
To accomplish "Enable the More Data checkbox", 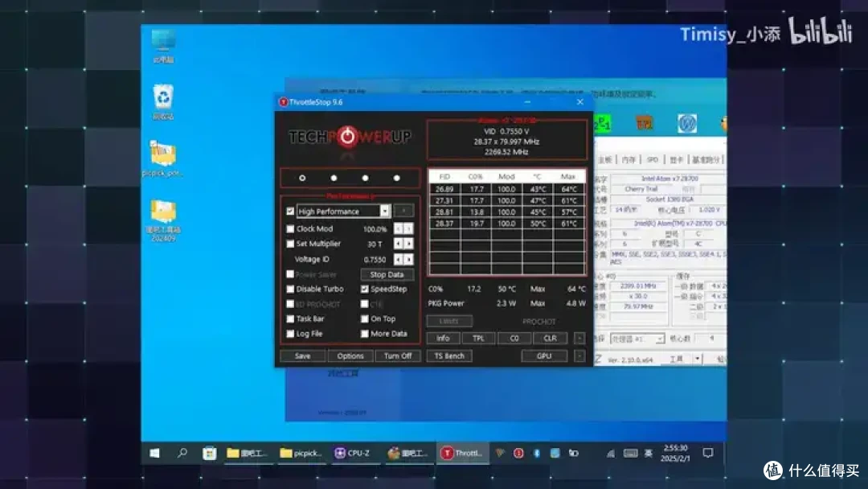I will [x=364, y=334].
